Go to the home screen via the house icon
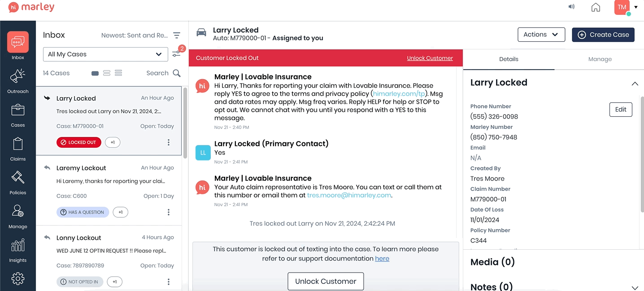The height and width of the screenshot is (291, 644). click(596, 7)
